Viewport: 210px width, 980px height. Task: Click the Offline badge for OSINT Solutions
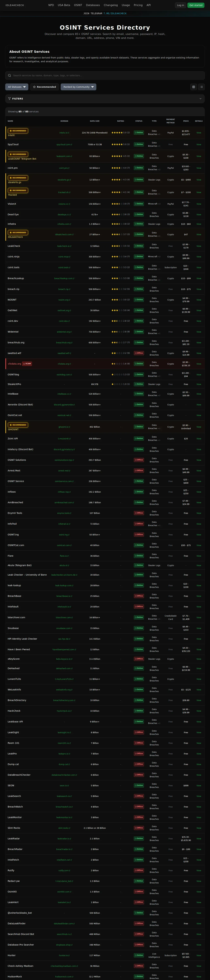coord(139,460)
